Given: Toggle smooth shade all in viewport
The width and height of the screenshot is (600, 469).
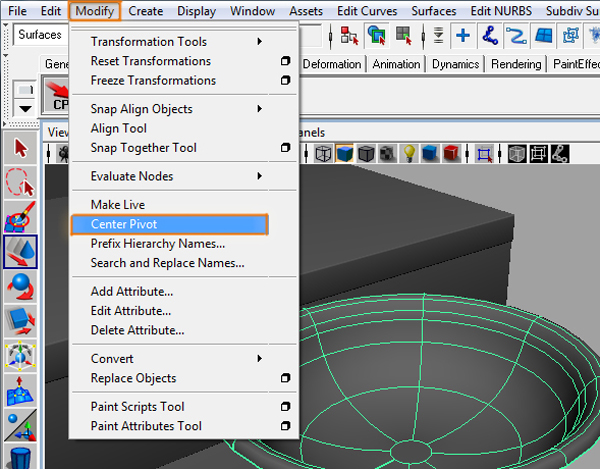Looking at the screenshot, I should (344, 154).
